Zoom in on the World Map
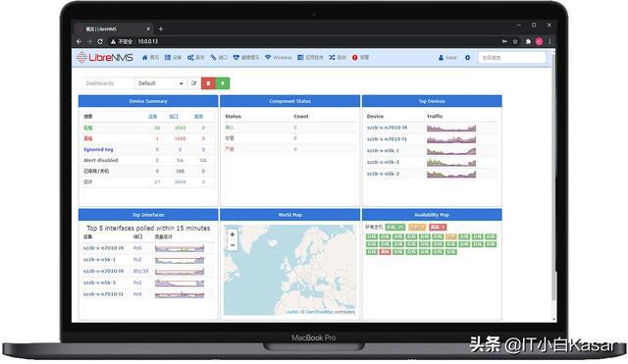 [x=233, y=234]
